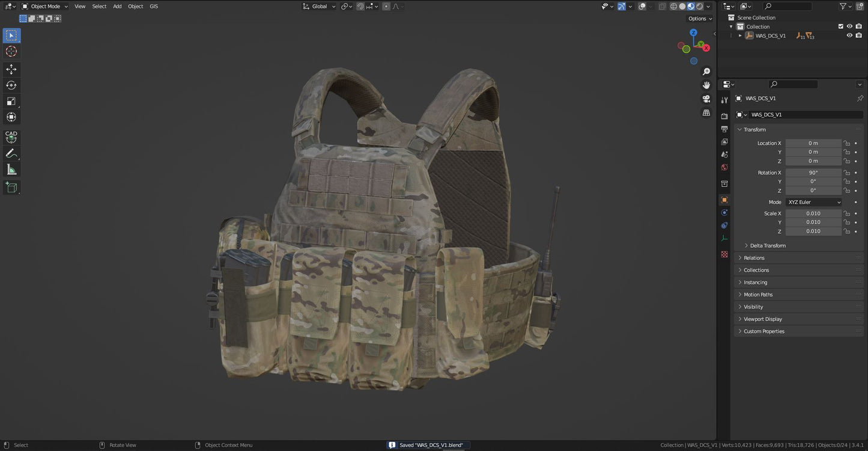Open the GIS menu
The height and width of the screenshot is (451, 868).
click(x=154, y=6)
